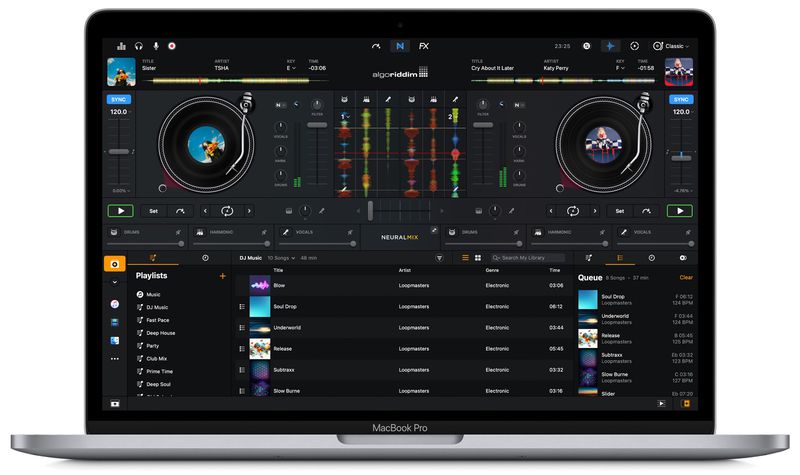Toggle SYNC on the left deck
Screen dimensions: 800x475
(x=119, y=100)
